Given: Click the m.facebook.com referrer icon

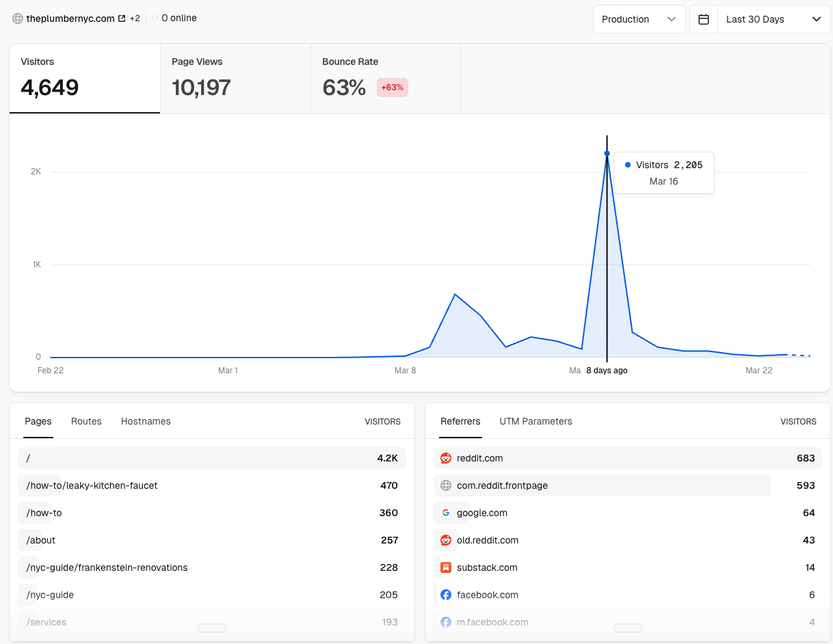Looking at the screenshot, I should click(446, 622).
